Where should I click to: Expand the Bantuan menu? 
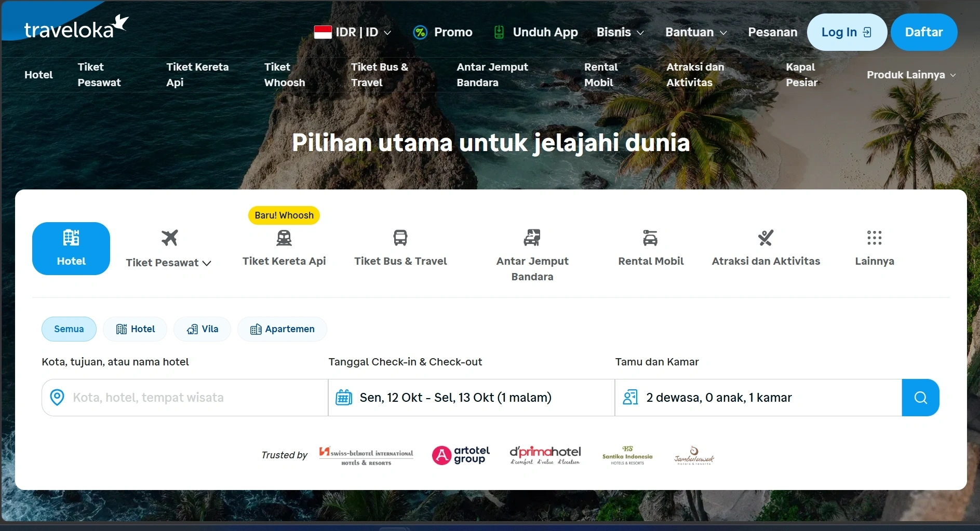coord(696,32)
